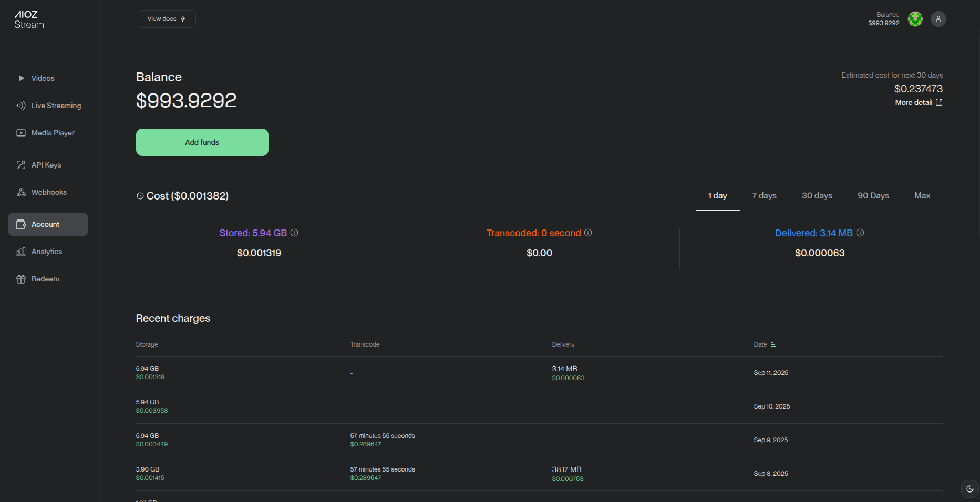Open More detail estimated cost link
The width and height of the screenshot is (980, 502).
click(918, 102)
